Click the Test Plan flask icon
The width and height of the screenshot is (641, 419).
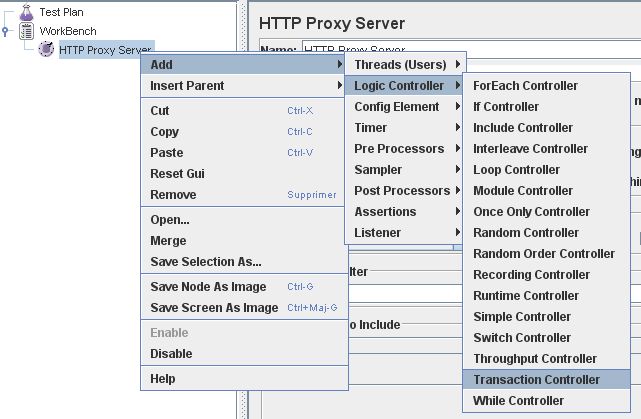(27, 12)
